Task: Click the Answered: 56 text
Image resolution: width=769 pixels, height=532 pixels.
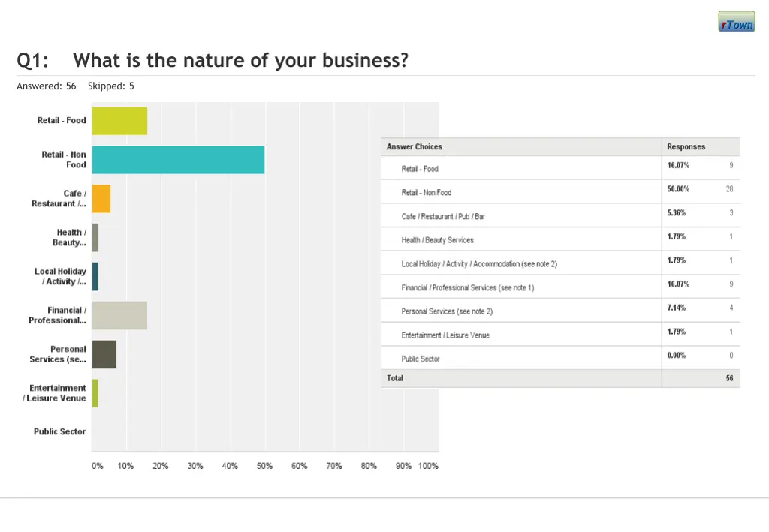Action: point(47,86)
